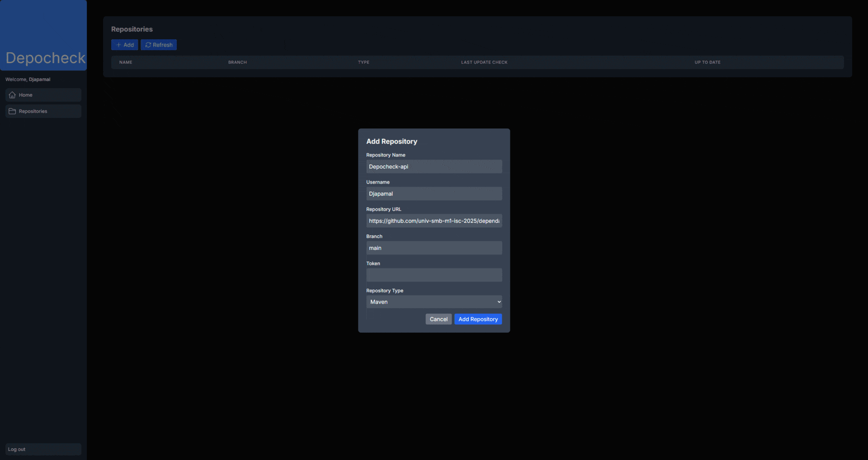Click the UP TO DATE column header
Screen dimensions: 868x460
(x=708, y=62)
